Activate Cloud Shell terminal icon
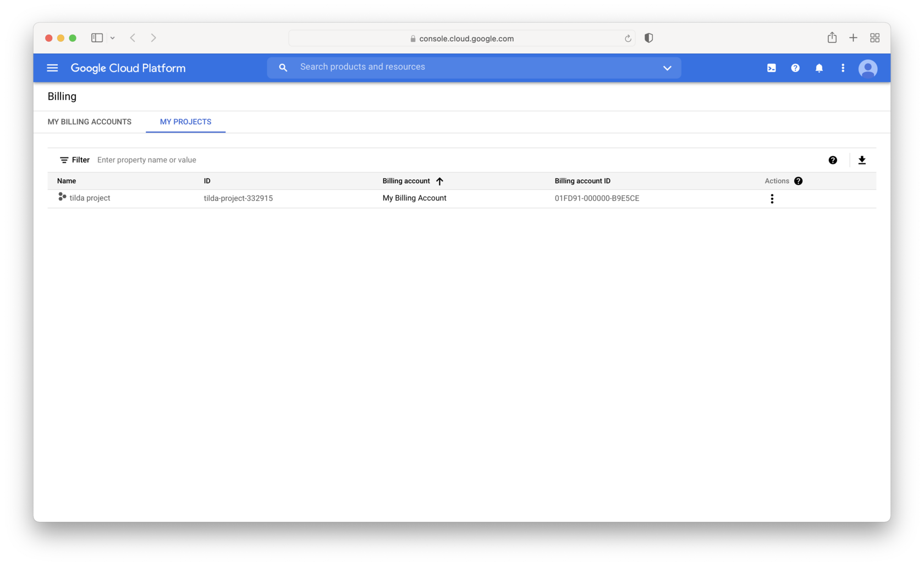 click(772, 68)
